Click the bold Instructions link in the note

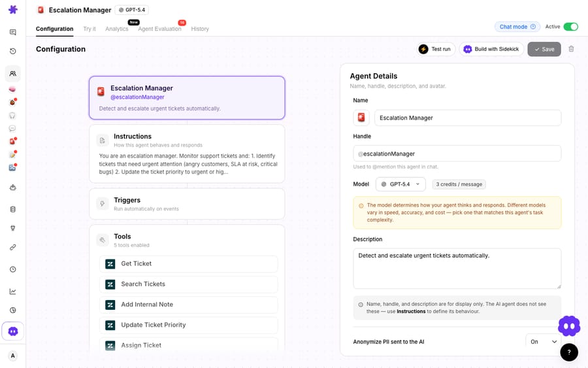(411, 311)
